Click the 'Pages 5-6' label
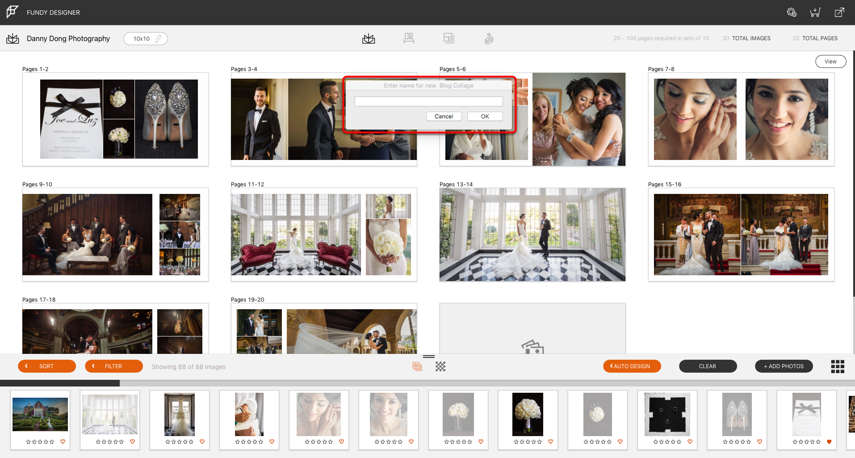Viewport: 855px width, 458px height. point(453,69)
